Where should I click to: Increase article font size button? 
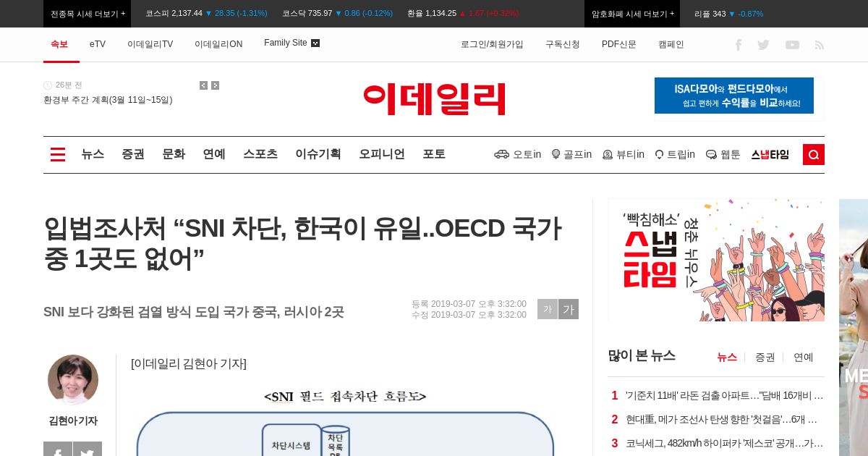point(569,309)
